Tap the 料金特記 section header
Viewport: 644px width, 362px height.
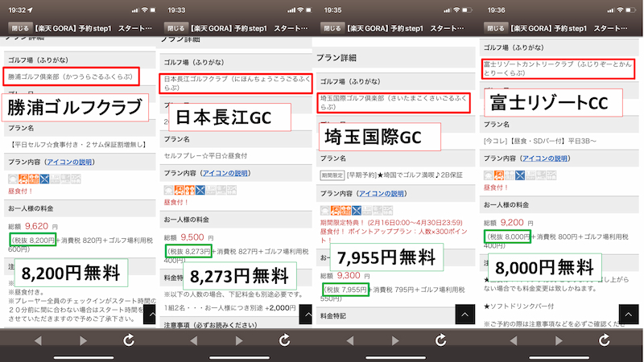pos(395,315)
